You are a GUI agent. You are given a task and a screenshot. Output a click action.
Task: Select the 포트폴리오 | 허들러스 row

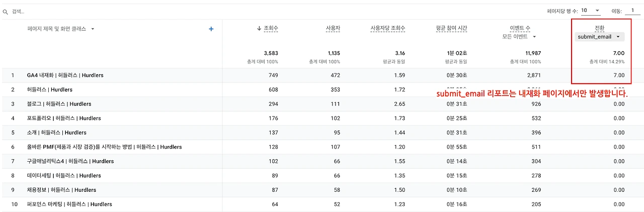64,118
